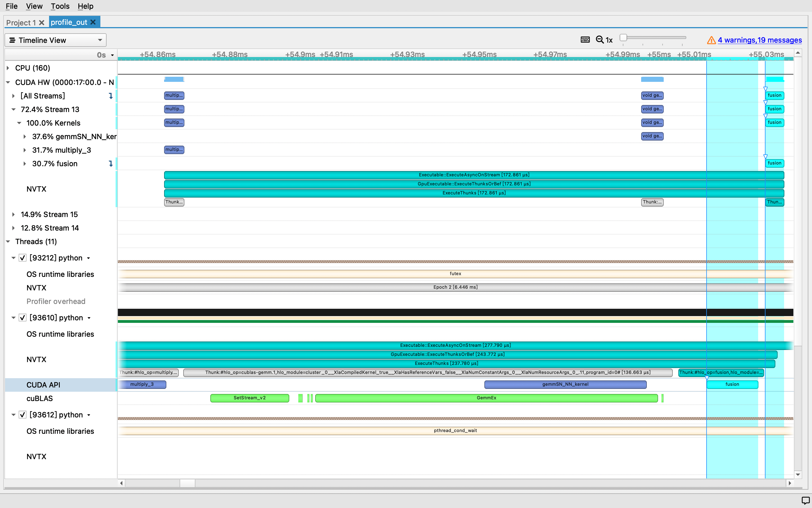The height and width of the screenshot is (508, 812).
Task: Toggle the checkbox for thread 93612 python
Action: [23, 415]
